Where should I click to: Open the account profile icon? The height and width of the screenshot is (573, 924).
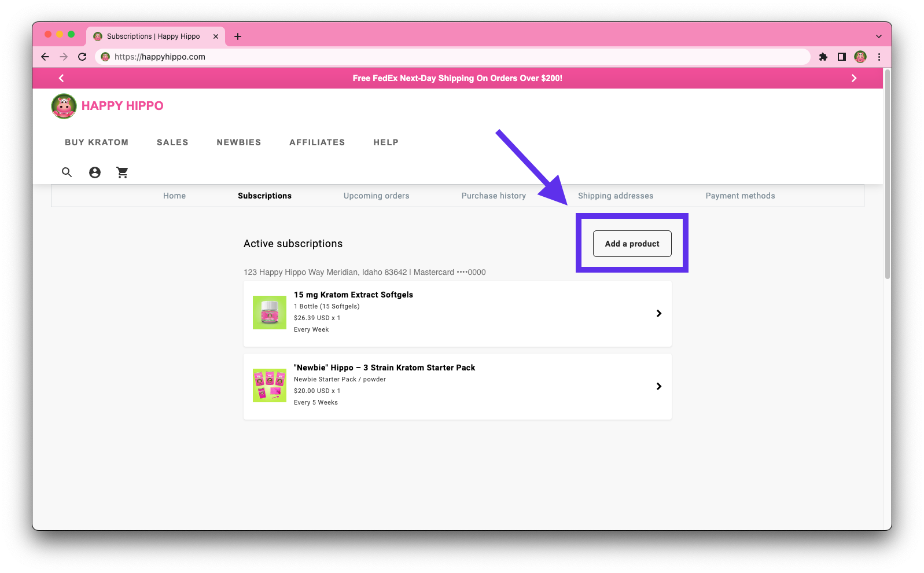[95, 172]
